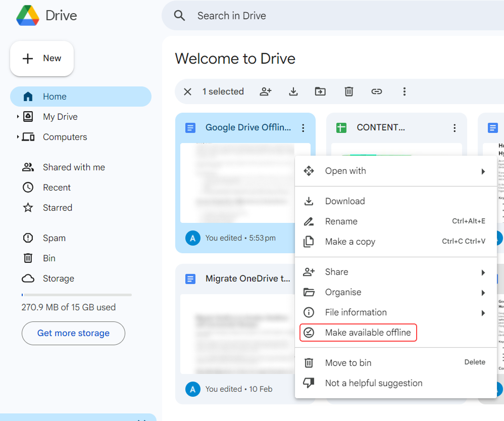Select Move to bin from the context menu
The width and height of the screenshot is (504, 421).
(x=348, y=363)
